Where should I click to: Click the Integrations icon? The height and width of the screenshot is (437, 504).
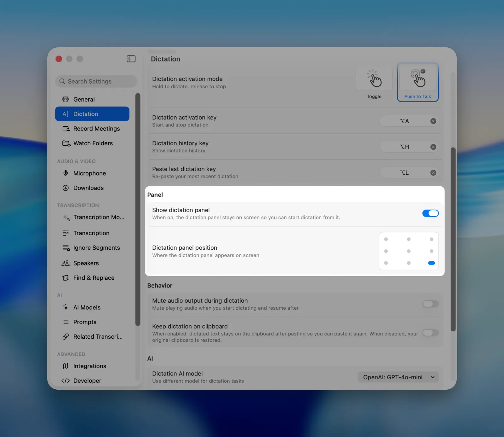point(66,366)
